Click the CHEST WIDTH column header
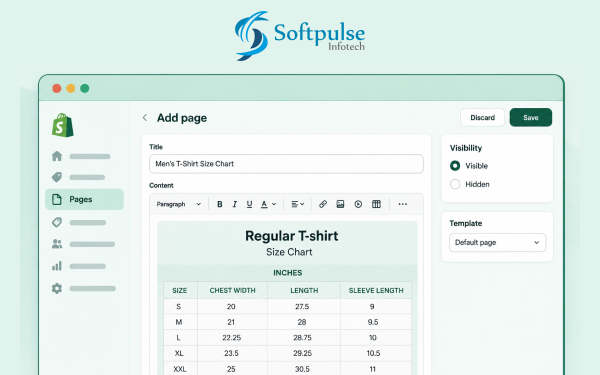Screen dimensions: 600x375 (232, 290)
